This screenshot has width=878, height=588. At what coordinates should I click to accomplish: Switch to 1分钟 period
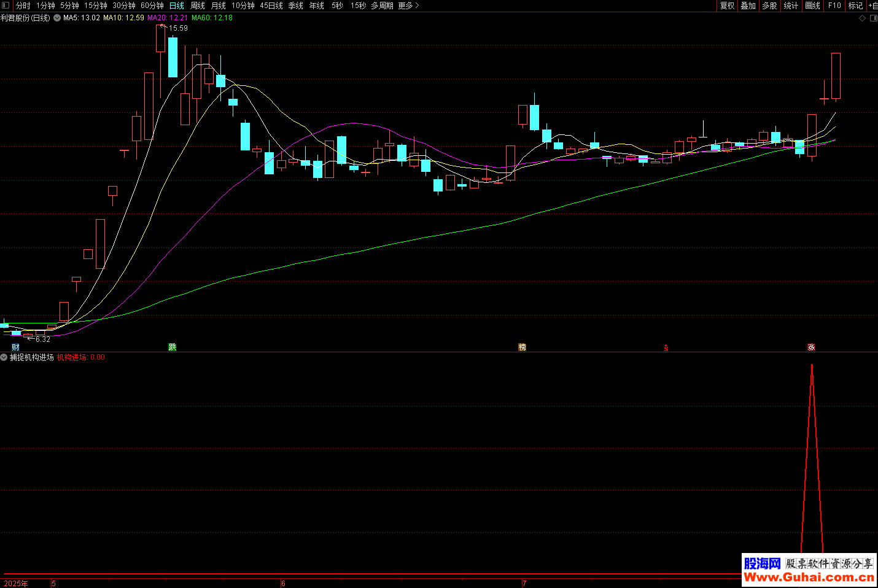coord(45,6)
